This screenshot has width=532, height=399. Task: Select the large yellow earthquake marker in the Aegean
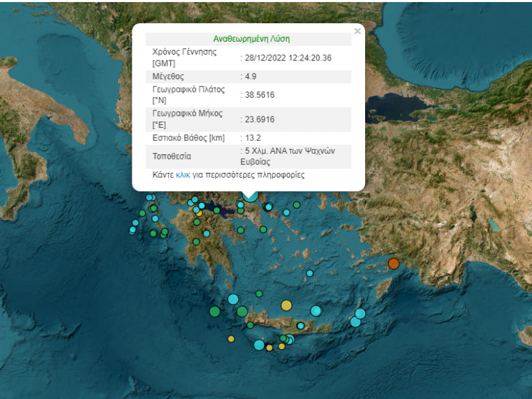coord(286,304)
